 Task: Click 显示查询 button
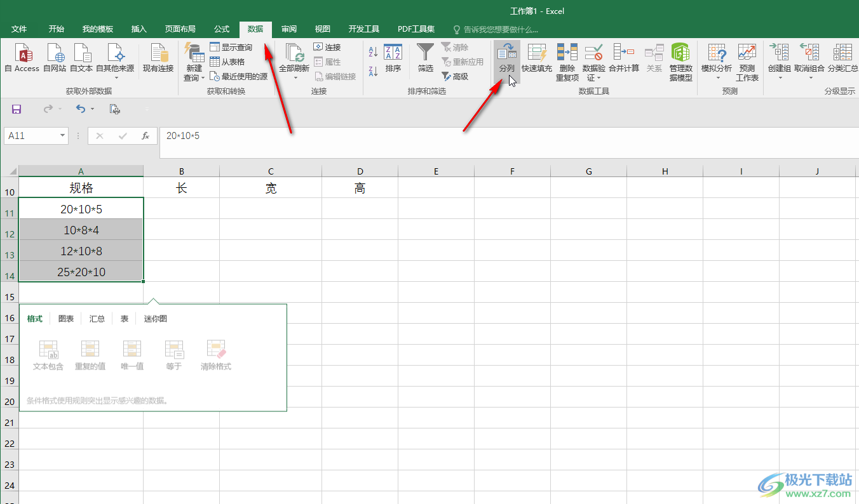pos(231,48)
